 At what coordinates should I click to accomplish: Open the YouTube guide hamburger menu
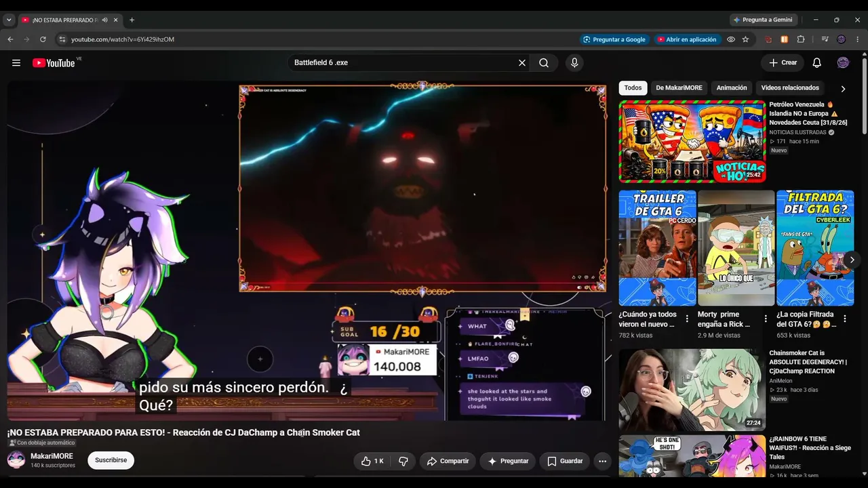coord(16,63)
